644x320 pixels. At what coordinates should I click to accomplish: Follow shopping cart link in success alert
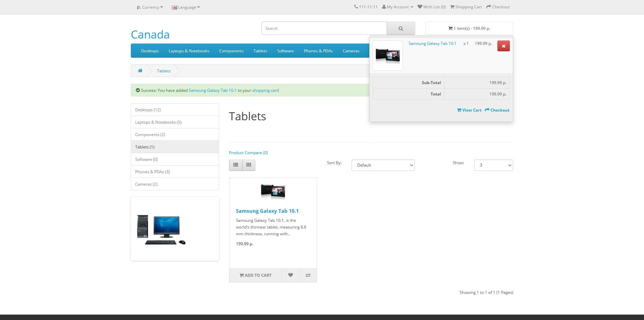point(265,90)
